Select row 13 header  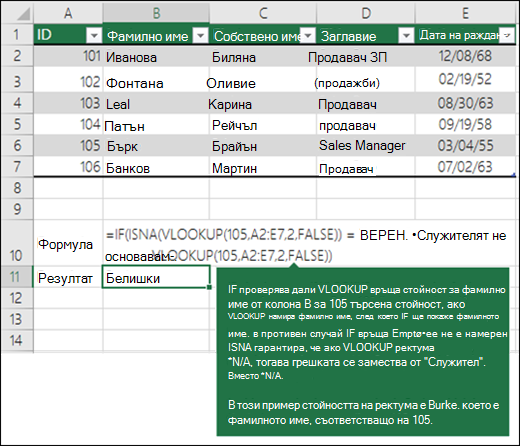[x=17, y=319]
